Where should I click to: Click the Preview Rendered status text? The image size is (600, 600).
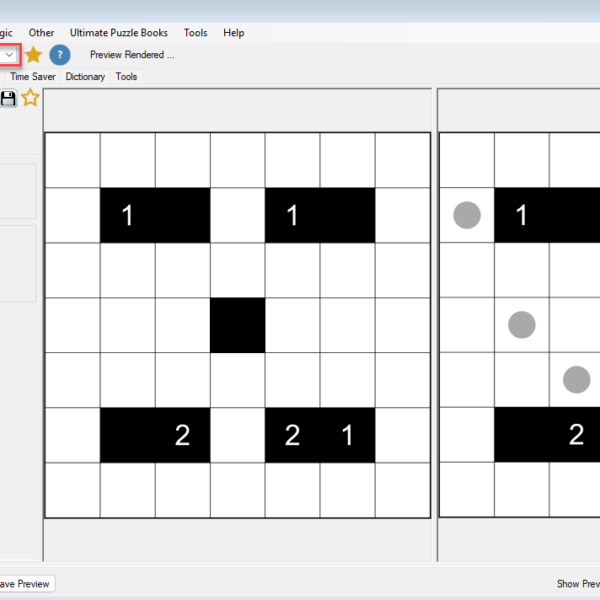tap(132, 55)
